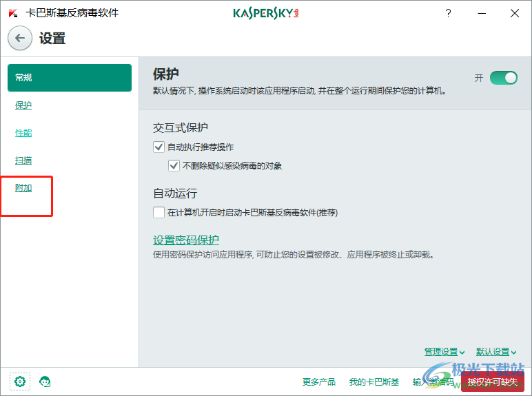532x396 pixels.
Task: Open the 我的卡巴斯基 link
Action: (374, 382)
